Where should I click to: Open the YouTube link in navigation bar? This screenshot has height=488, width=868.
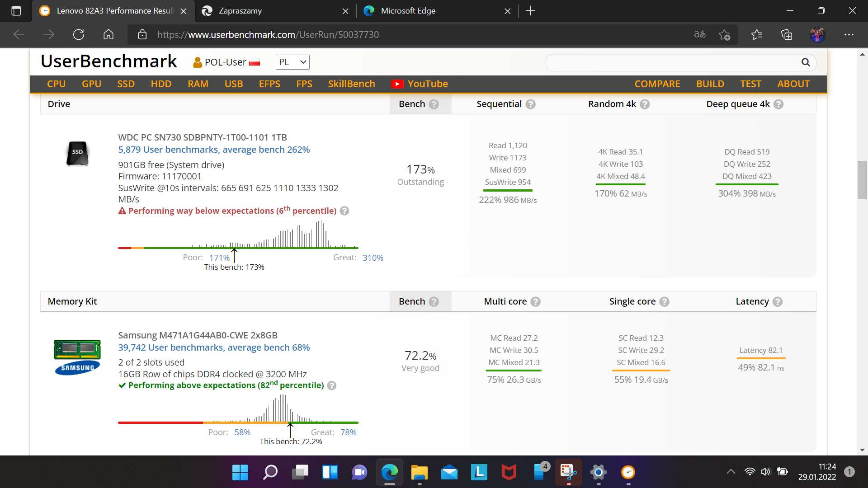tap(420, 84)
